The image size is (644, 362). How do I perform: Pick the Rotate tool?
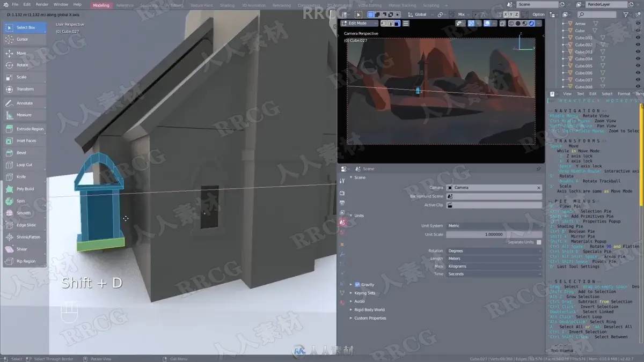pyautogui.click(x=25, y=65)
